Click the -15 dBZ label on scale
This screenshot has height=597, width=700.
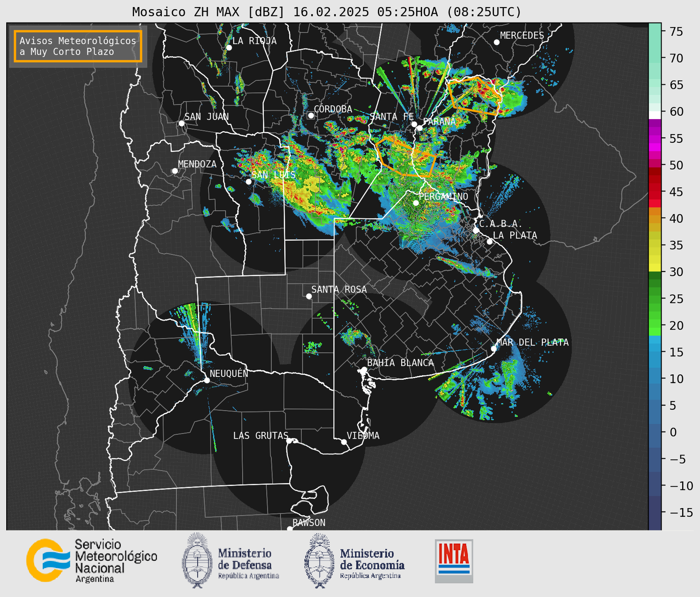point(681,512)
